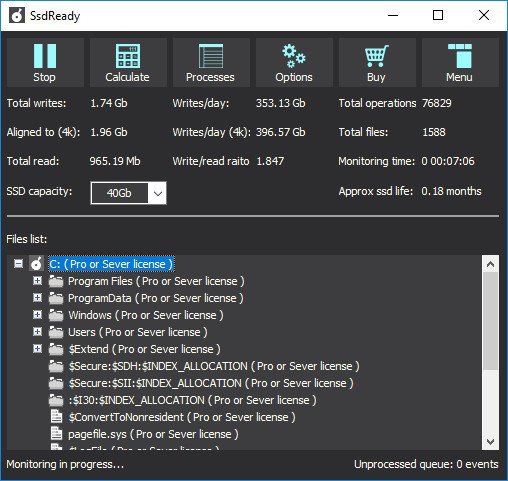The width and height of the screenshot is (508, 481).
Task: Click the C: drive disk icon
Action: pos(36,264)
